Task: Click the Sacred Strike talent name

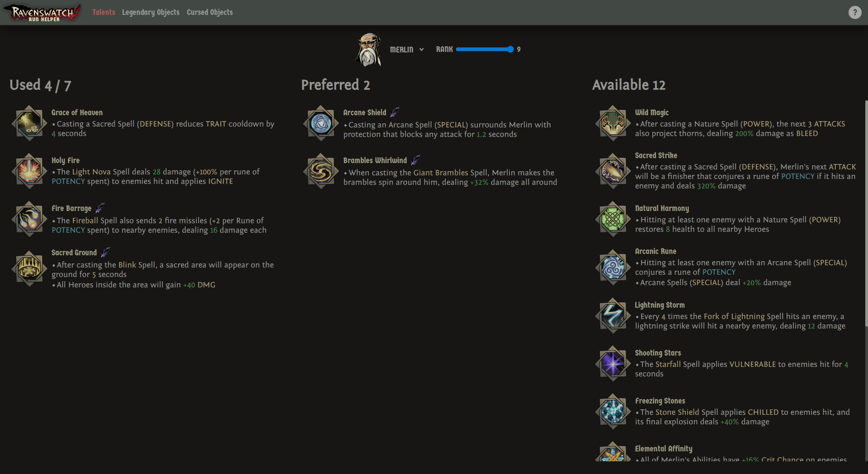Action: [x=656, y=155]
